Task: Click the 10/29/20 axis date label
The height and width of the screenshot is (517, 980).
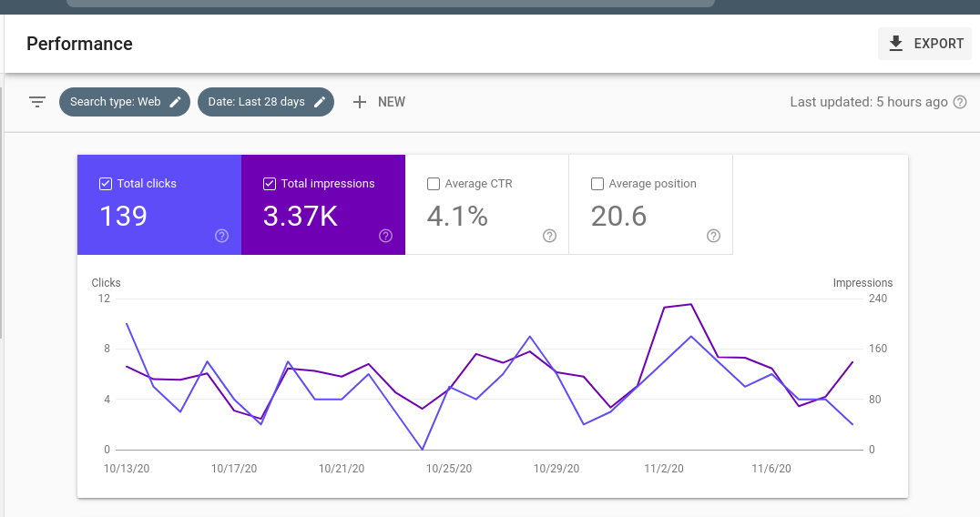Action: point(556,468)
